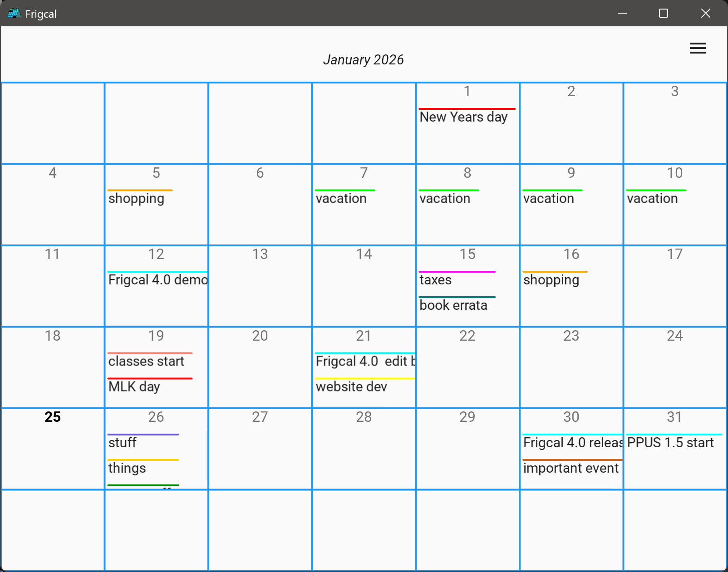Select the website dev event
Image resolution: width=728 pixels, height=572 pixels.
[351, 387]
